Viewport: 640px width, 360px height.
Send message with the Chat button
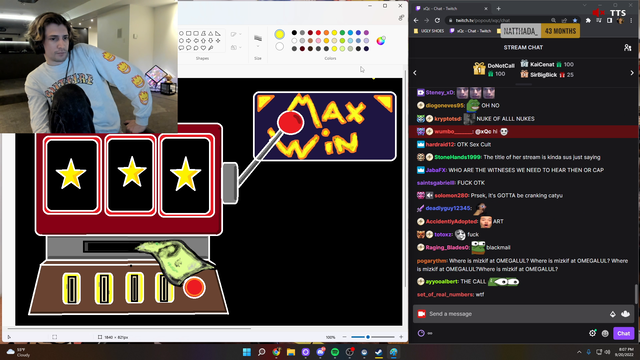tap(623, 333)
